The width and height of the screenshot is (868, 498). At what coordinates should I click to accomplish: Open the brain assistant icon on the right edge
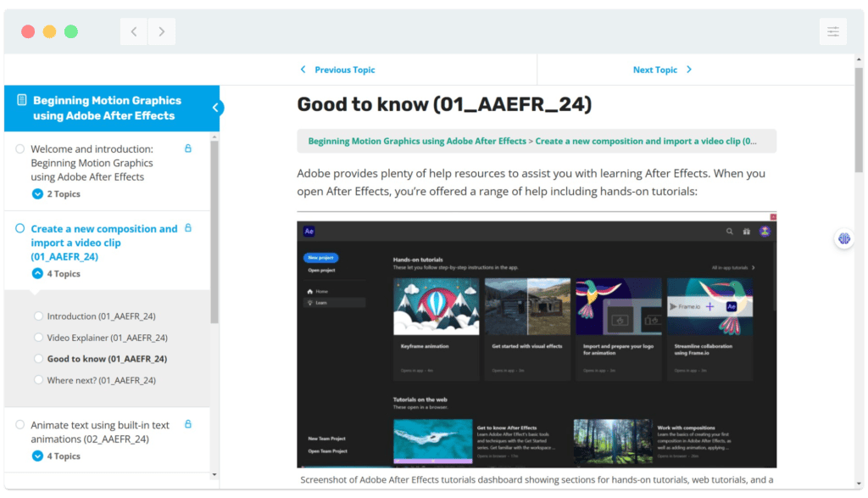(x=843, y=238)
